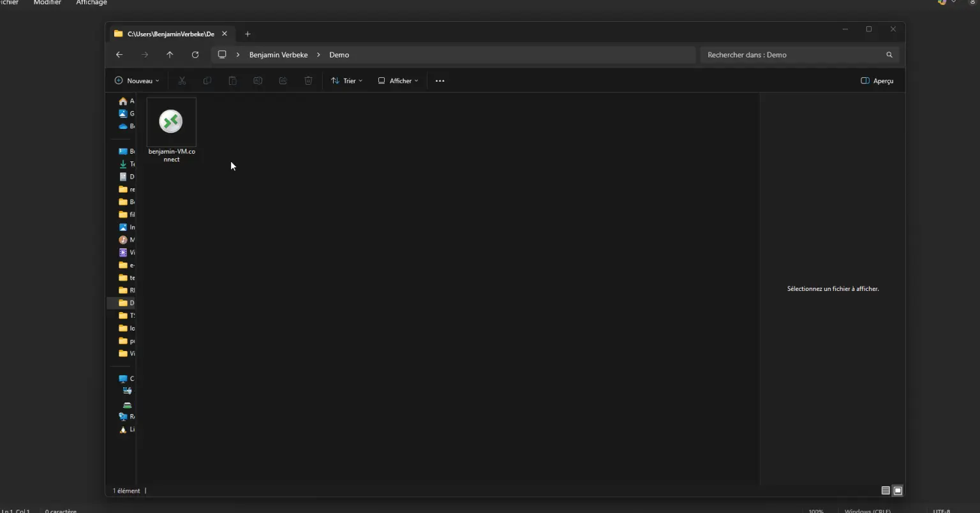Image resolution: width=980 pixels, height=513 pixels.
Task: Open the Afficher view dropdown
Action: (398, 81)
